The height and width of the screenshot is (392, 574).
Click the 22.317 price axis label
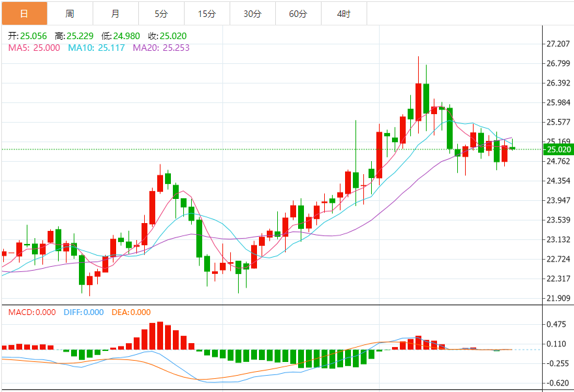coord(558,279)
